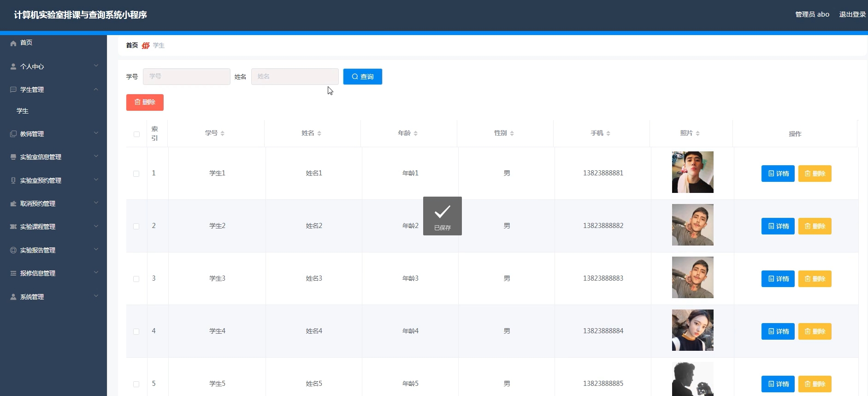The width and height of the screenshot is (868, 396).
Task: Click the 教师管理 sidebar icon
Action: click(x=13, y=134)
